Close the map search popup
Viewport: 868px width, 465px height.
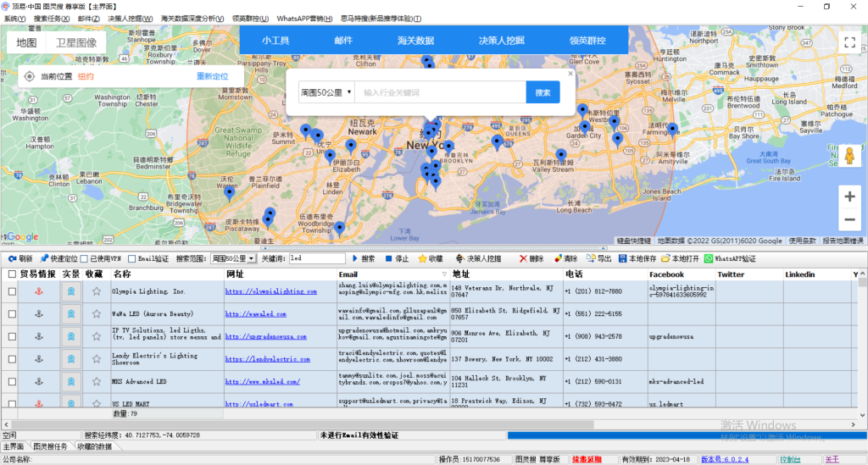coord(570,74)
